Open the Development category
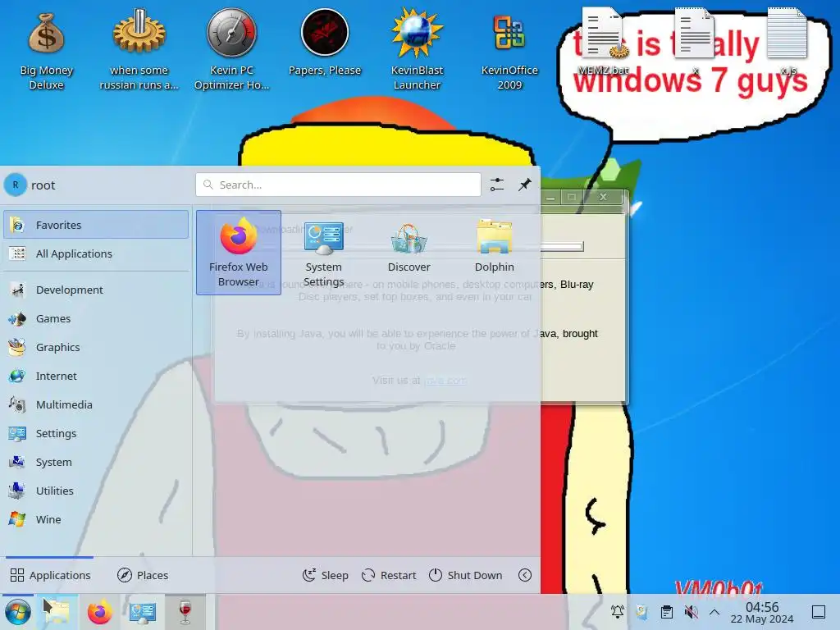 (96, 290)
